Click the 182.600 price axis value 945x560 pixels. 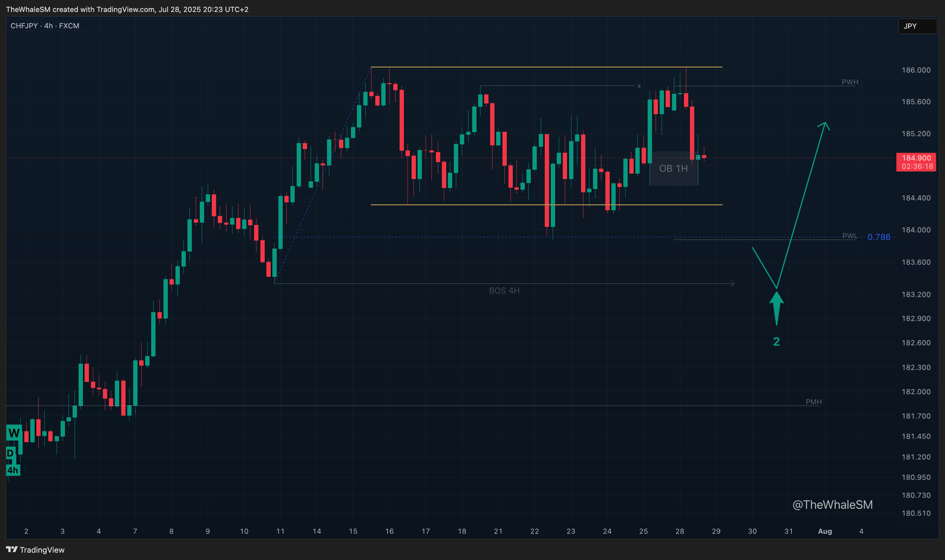pos(916,343)
